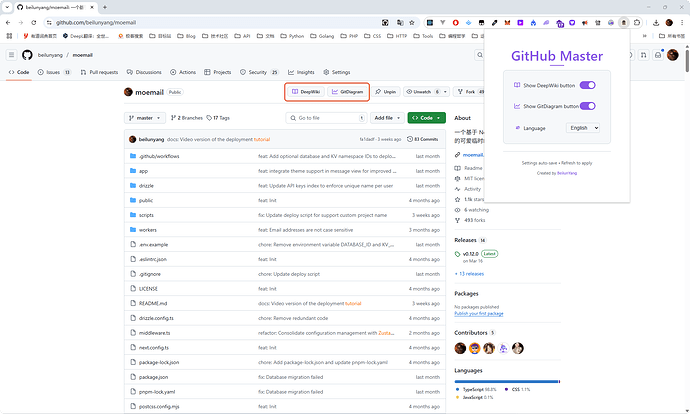Click the site info icon beside the URL

[x=49, y=22]
